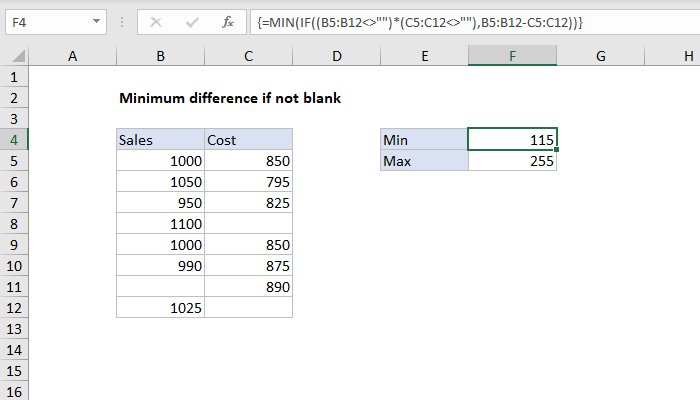This screenshot has height=400, width=700.
Task: Select row 13 header
Action: pos(14,329)
